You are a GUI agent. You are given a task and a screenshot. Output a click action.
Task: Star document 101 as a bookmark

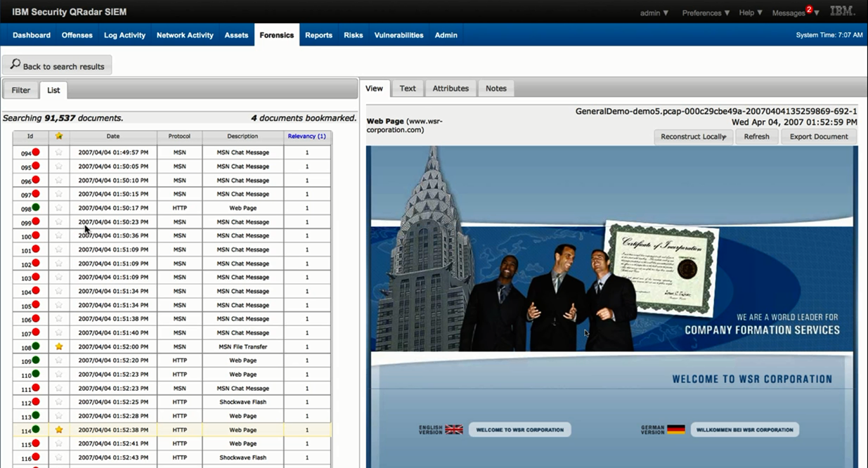point(59,249)
